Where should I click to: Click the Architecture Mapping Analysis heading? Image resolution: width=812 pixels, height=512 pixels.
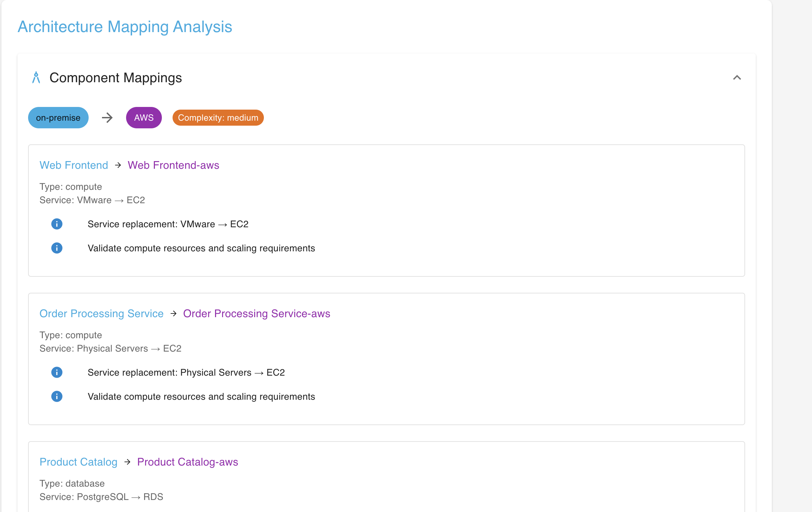[125, 27]
